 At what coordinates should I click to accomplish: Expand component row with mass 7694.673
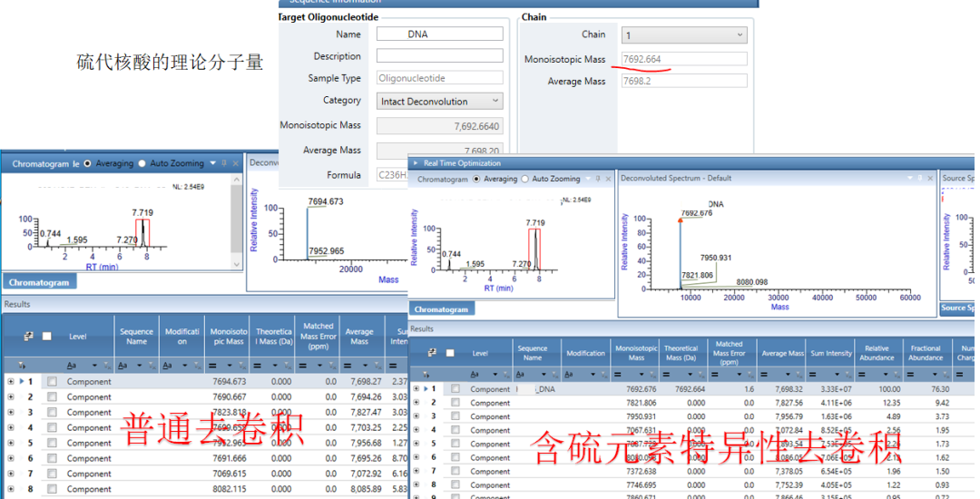click(x=11, y=382)
